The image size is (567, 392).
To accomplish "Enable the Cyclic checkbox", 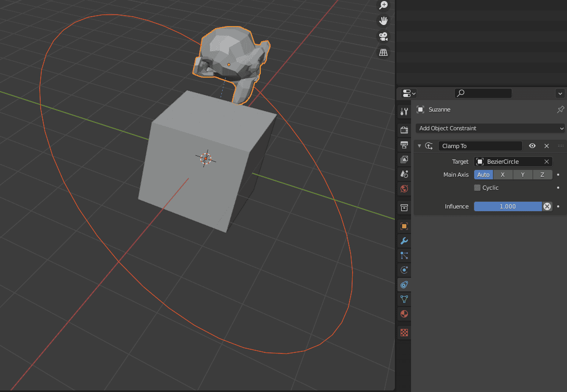I will [476, 188].
